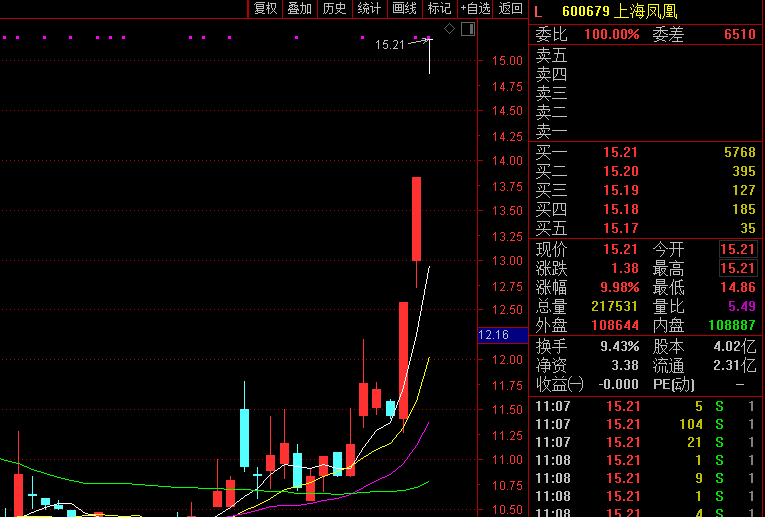
Task: Click the diamond icon above the chart
Action: tap(449, 29)
